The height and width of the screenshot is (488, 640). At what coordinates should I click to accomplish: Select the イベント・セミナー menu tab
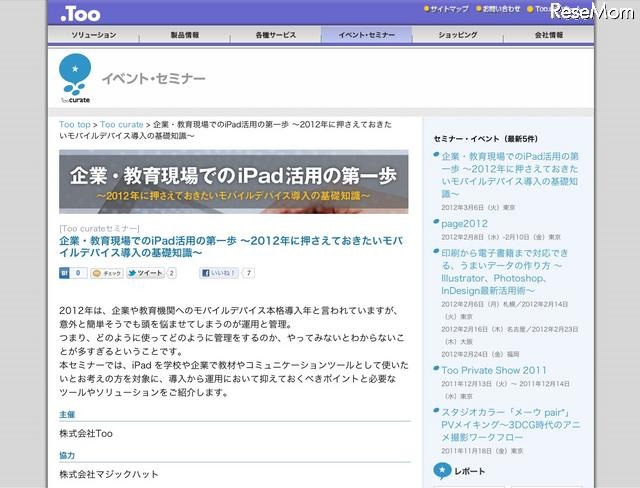point(367,35)
